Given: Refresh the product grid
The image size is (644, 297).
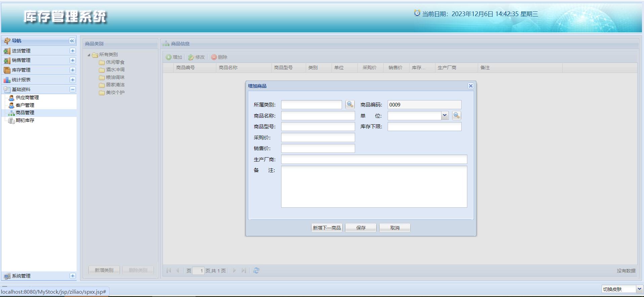Looking at the screenshot, I should 256,270.
